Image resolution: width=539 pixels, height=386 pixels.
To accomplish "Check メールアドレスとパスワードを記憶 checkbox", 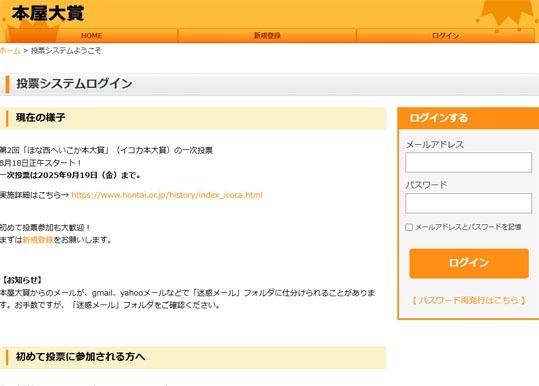I will coord(409,227).
